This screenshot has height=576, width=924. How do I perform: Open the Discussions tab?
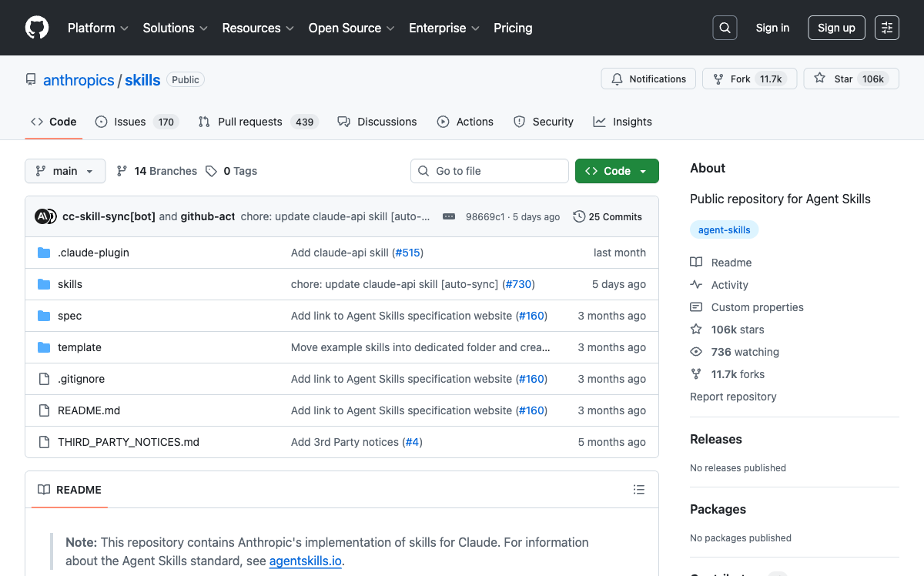click(377, 121)
